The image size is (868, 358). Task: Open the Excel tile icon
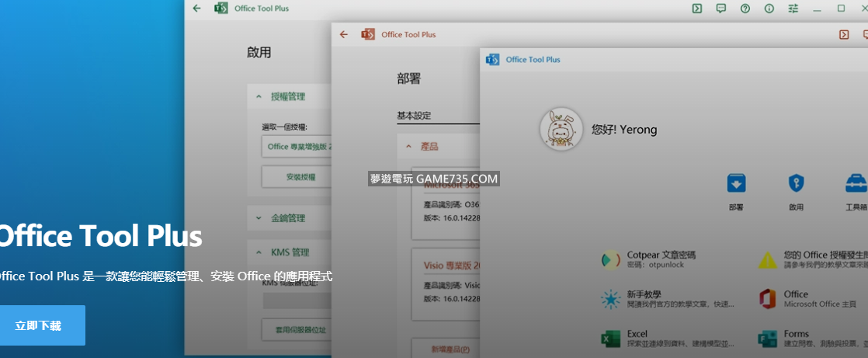pos(610,339)
